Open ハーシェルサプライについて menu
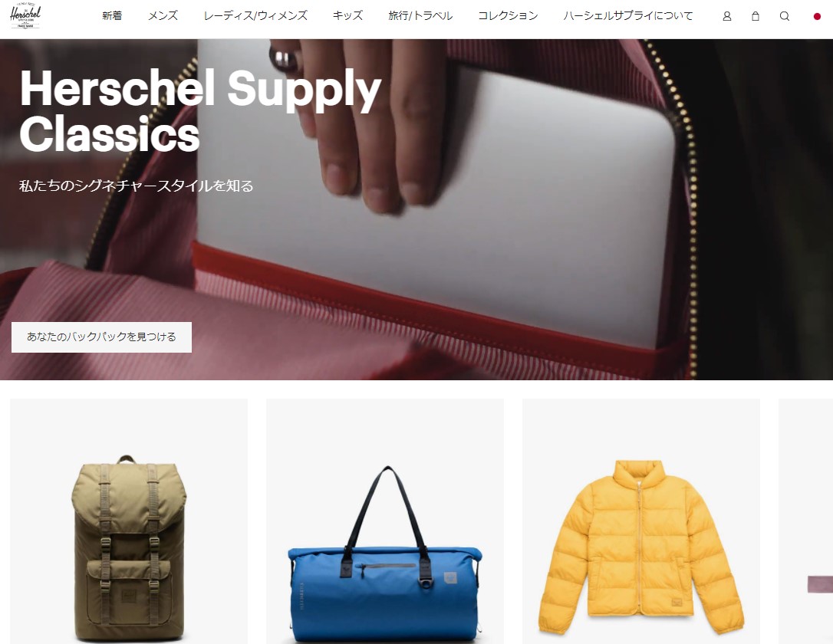Image resolution: width=833 pixels, height=644 pixels. click(x=628, y=16)
